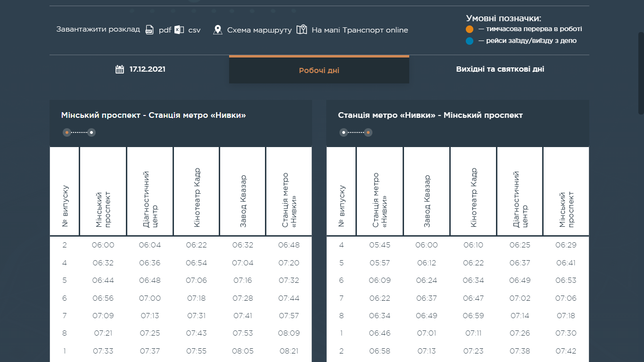Open route scheme pin icon
Viewport: 644px width, 362px height.
tap(217, 30)
